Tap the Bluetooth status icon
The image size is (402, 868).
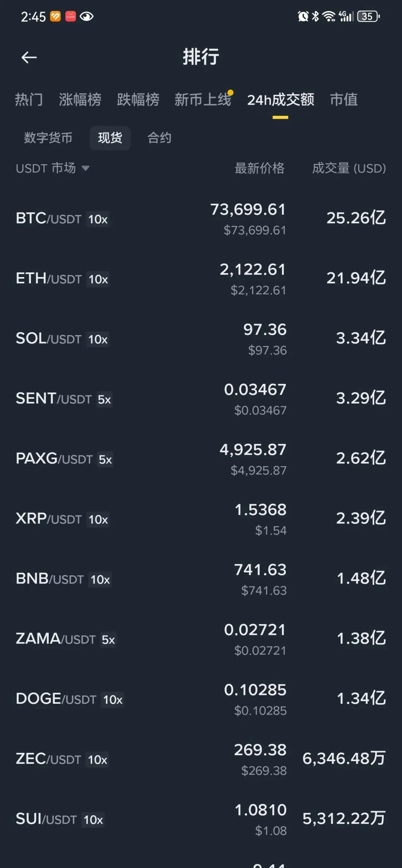(x=316, y=16)
